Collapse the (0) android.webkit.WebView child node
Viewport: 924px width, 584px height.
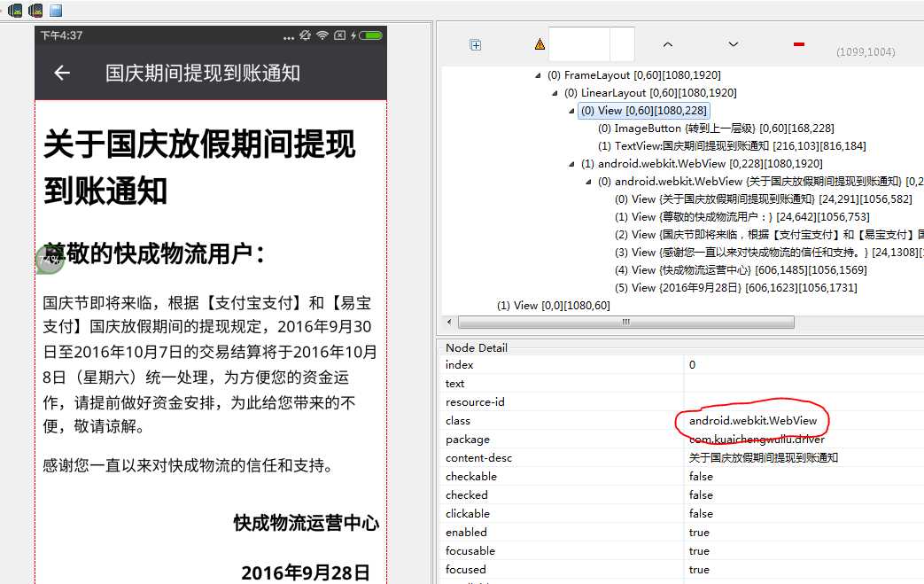tap(588, 182)
